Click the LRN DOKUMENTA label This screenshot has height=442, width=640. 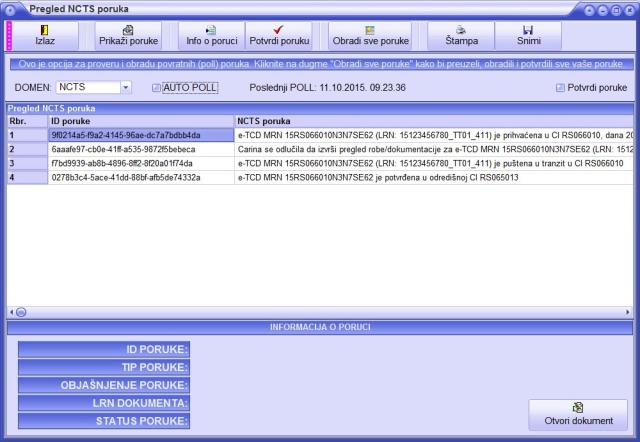coord(104,403)
